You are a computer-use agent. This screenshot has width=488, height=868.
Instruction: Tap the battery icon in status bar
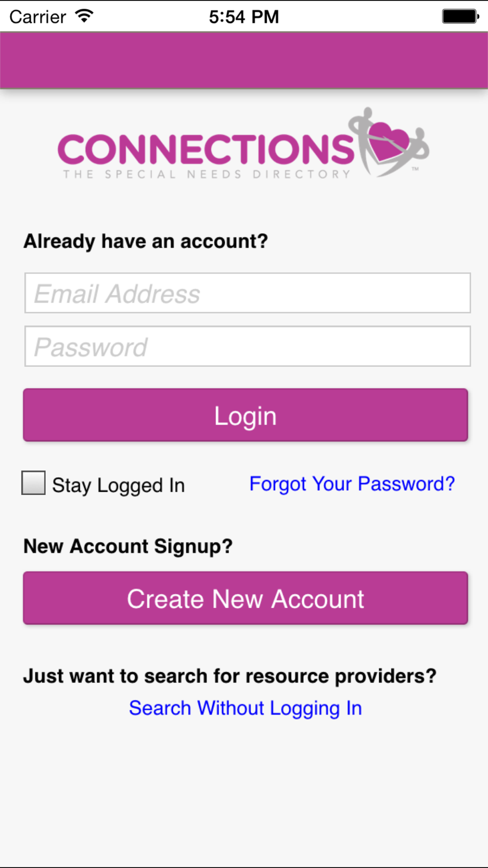click(461, 16)
